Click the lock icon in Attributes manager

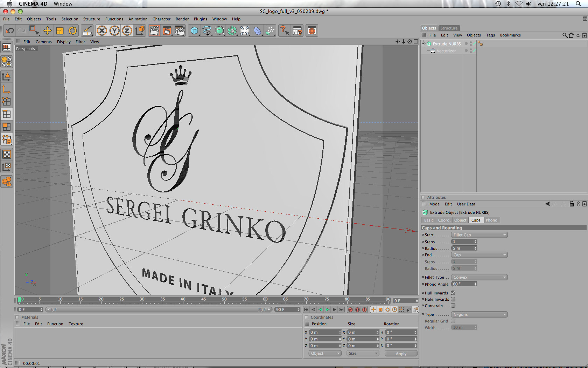[x=572, y=204]
